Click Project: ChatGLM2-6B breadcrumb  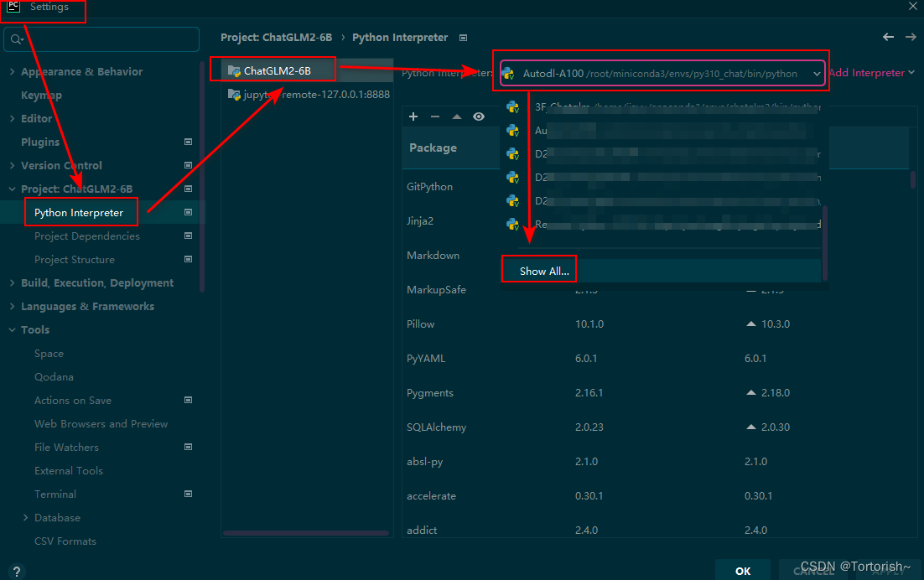coord(277,37)
